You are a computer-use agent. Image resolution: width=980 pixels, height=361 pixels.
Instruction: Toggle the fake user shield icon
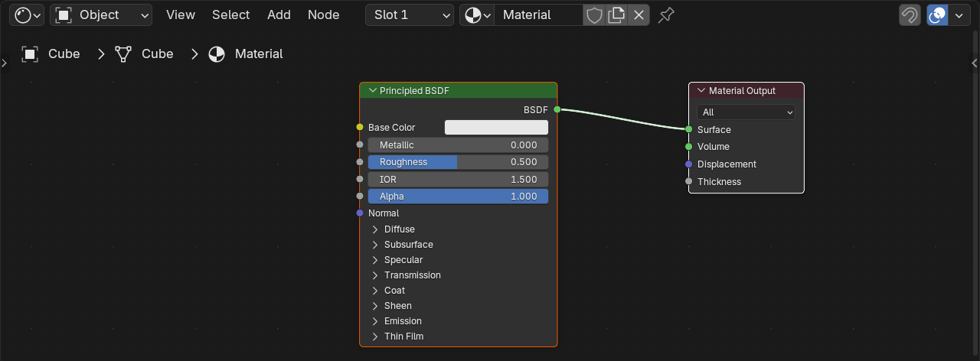(594, 15)
